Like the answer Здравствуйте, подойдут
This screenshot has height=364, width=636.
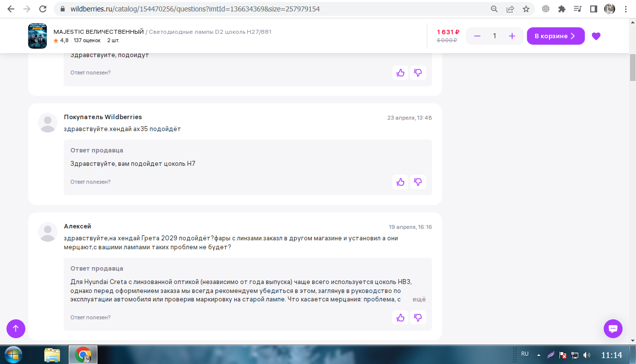click(x=400, y=73)
